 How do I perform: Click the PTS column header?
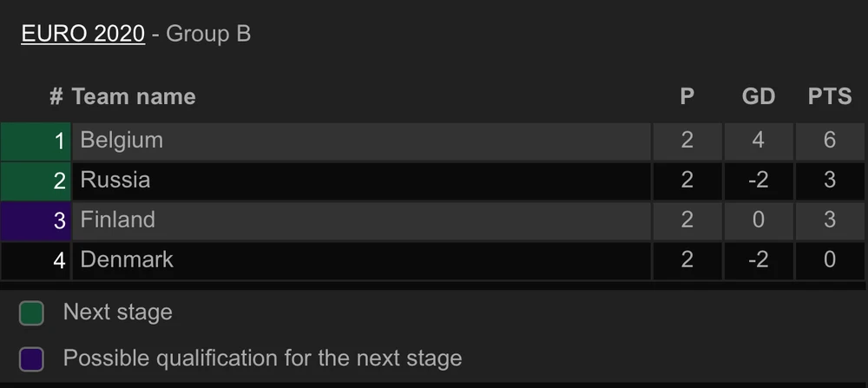click(x=830, y=96)
